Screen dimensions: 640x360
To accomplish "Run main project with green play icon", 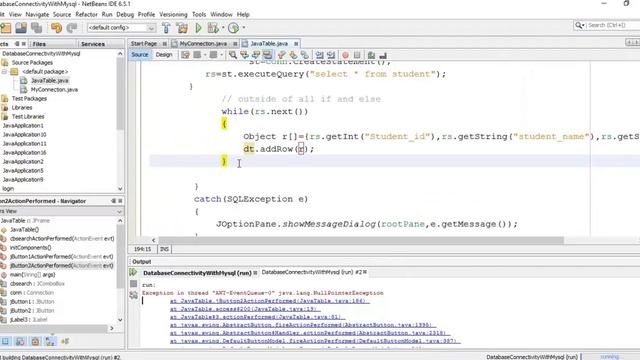I will point(198,28).
